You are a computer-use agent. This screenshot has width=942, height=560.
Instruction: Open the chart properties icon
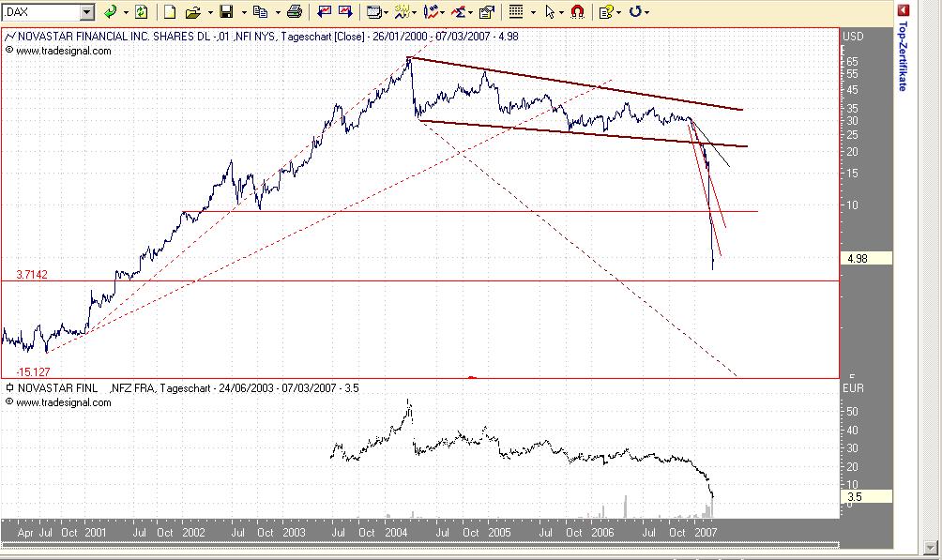click(x=487, y=11)
